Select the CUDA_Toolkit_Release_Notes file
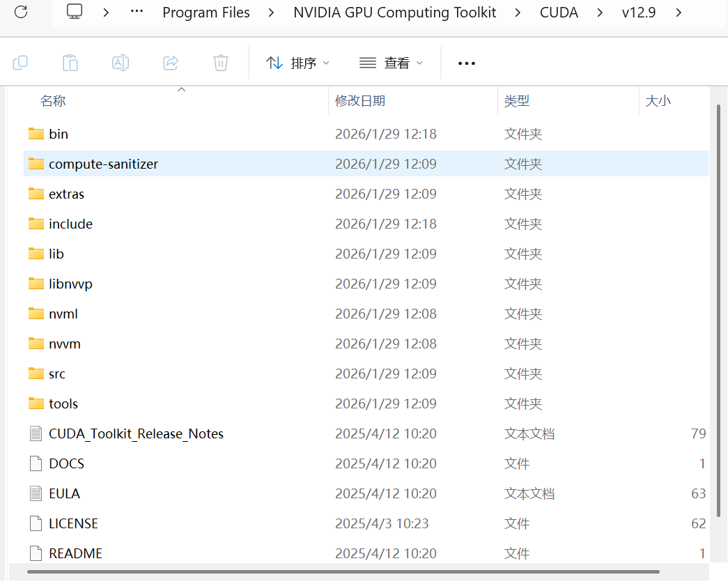Viewport: 728px width, 584px height. pyautogui.click(x=136, y=433)
